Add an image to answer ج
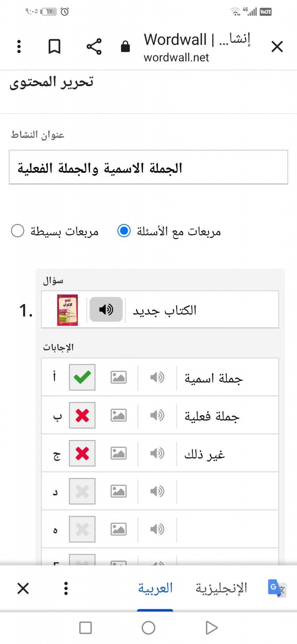Screen dimensions: 297x644 [x=119, y=453]
